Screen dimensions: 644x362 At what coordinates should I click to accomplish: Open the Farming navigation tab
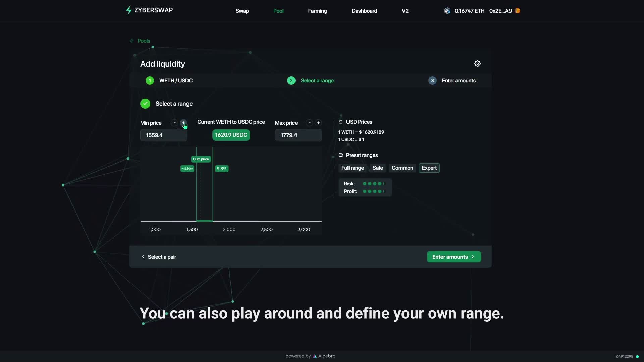317,11
